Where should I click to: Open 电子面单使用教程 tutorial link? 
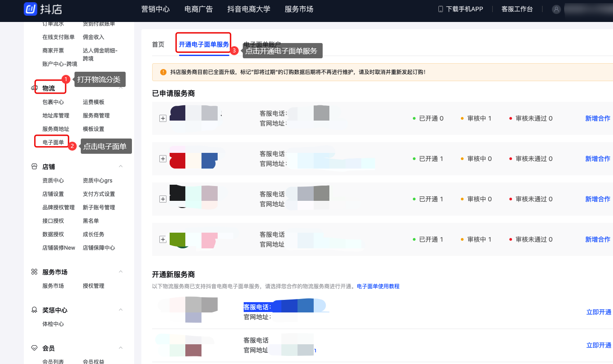[378, 286]
